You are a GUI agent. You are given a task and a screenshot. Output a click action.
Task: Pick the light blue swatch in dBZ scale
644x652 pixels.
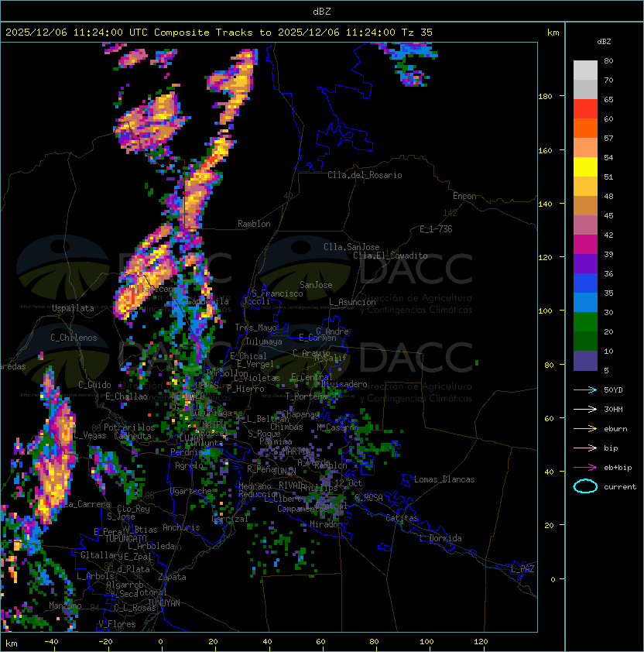point(585,303)
